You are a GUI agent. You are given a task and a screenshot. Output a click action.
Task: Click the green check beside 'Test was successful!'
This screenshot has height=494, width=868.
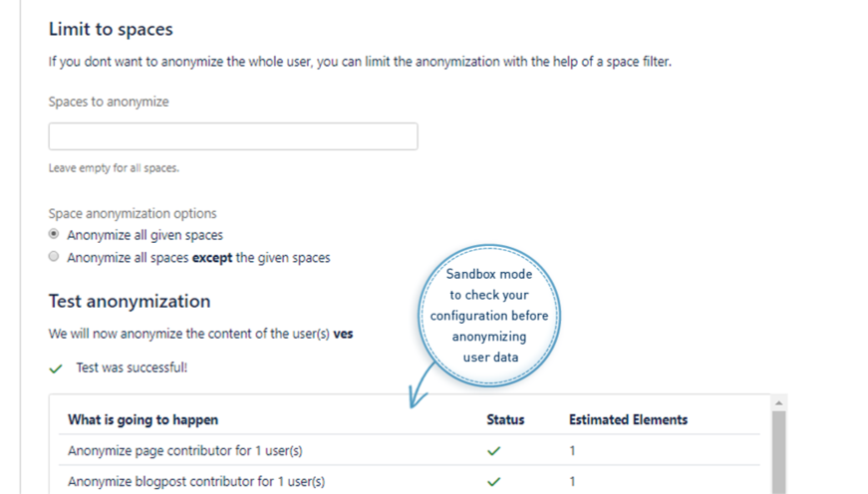tap(56, 369)
